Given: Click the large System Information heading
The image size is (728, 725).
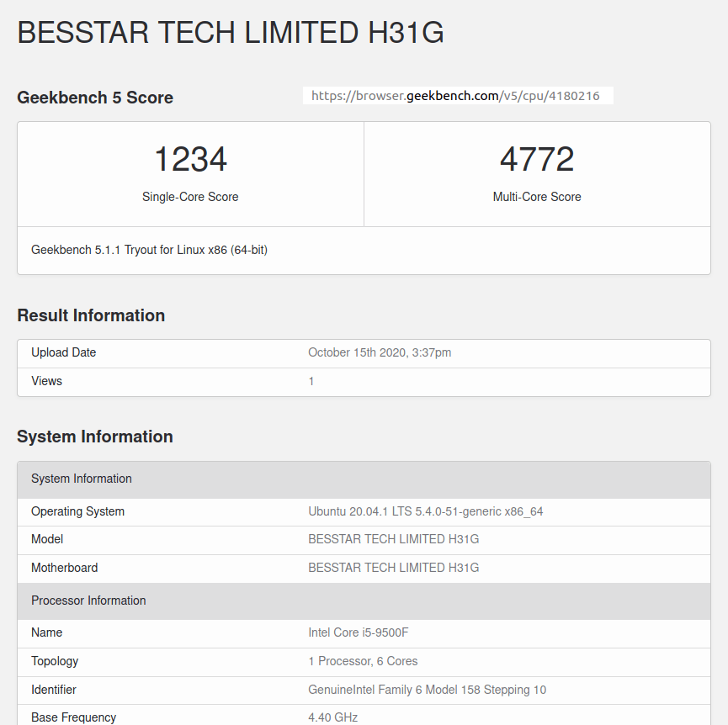Looking at the screenshot, I should click(95, 437).
